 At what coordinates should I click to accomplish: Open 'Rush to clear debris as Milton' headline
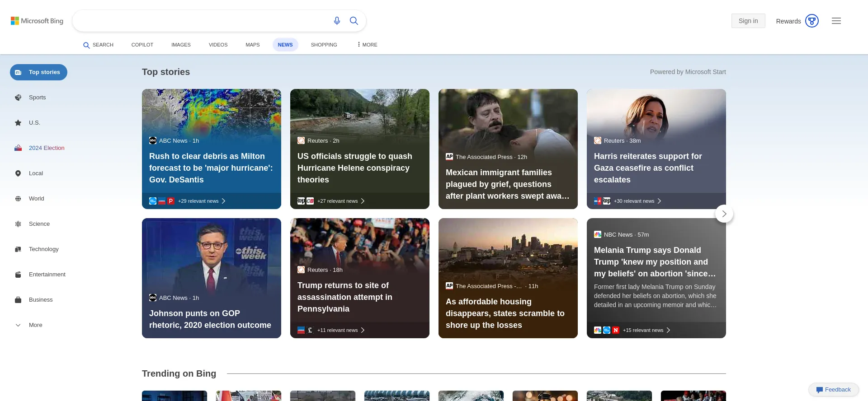coord(211,168)
